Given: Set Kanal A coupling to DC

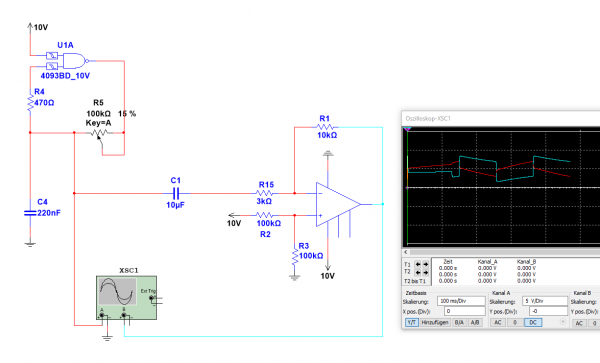Looking at the screenshot, I should click(x=533, y=322).
